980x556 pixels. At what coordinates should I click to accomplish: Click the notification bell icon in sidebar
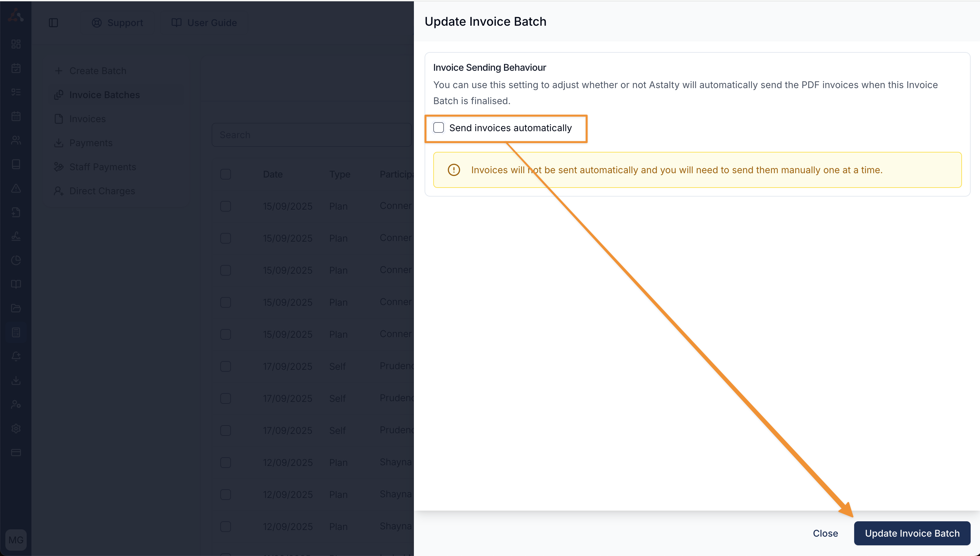pos(16,356)
